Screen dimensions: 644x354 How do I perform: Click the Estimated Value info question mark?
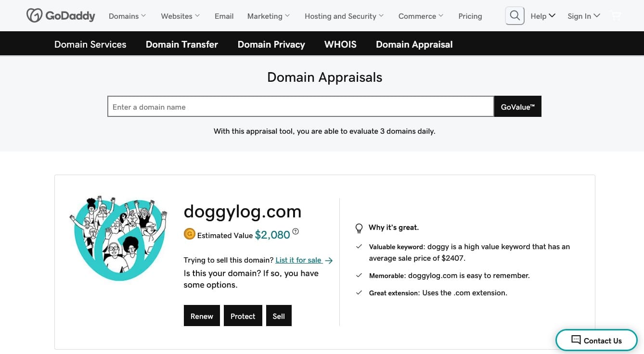coord(296,232)
